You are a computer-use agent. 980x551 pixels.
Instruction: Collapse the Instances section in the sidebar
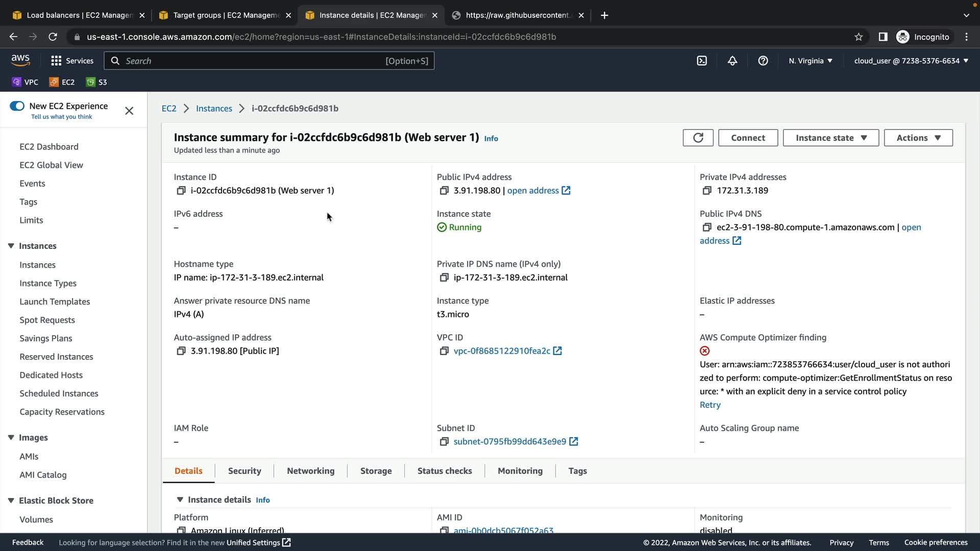click(x=11, y=246)
